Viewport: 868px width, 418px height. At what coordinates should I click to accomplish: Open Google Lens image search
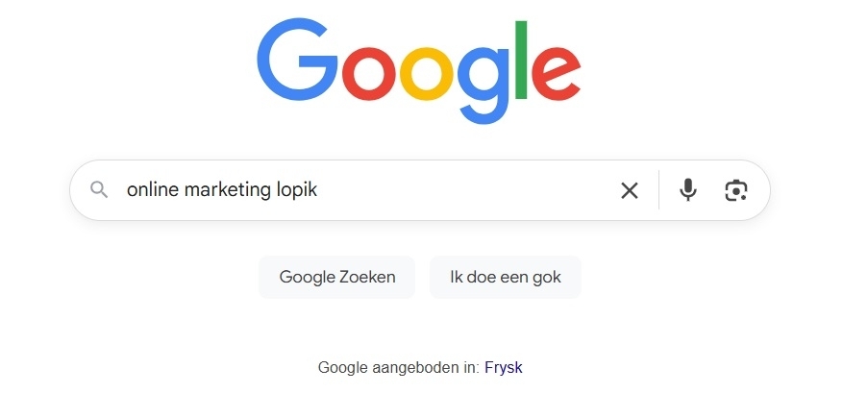[736, 190]
